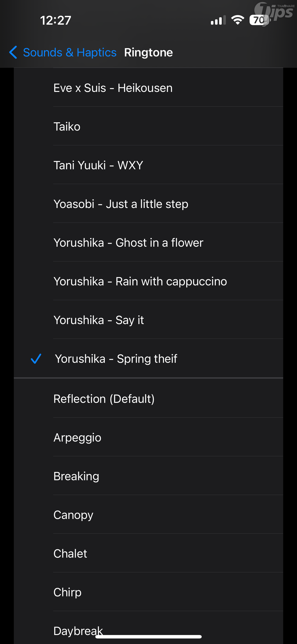Select Yorushika - Ghost in a flower

pos(128,243)
